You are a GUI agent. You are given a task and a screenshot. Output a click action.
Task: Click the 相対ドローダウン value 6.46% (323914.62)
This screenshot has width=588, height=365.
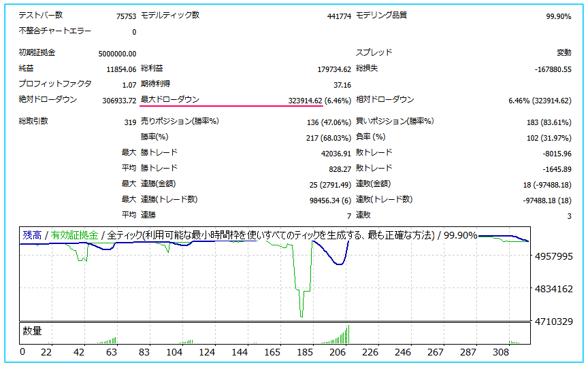pos(540,101)
